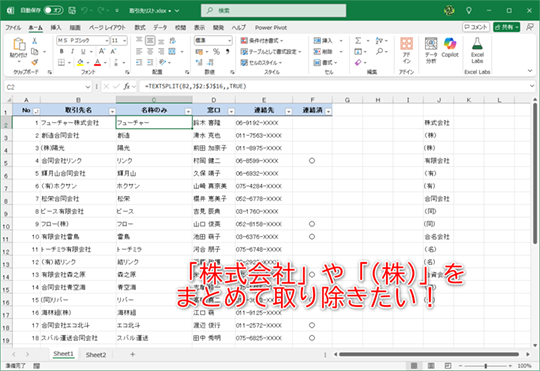The width and height of the screenshot is (540, 371).
Task: Apply comma style format
Action: [x=227, y=51]
